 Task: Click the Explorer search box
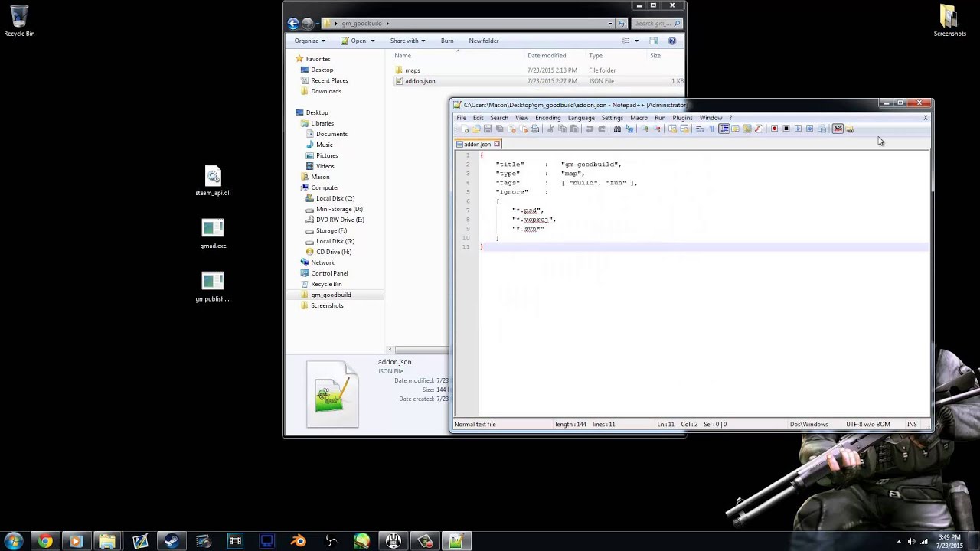pos(656,24)
